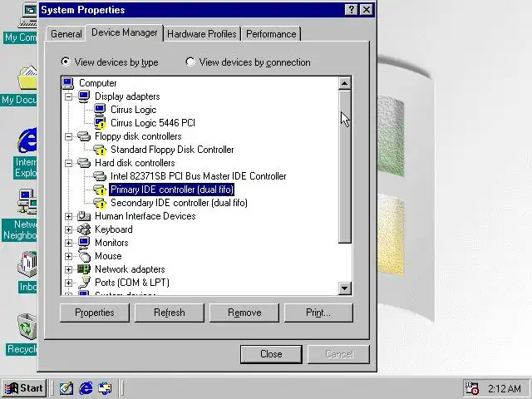Image resolution: width=532 pixels, height=399 pixels.
Task: Click the device list scrollbar thumb
Action: (345, 166)
